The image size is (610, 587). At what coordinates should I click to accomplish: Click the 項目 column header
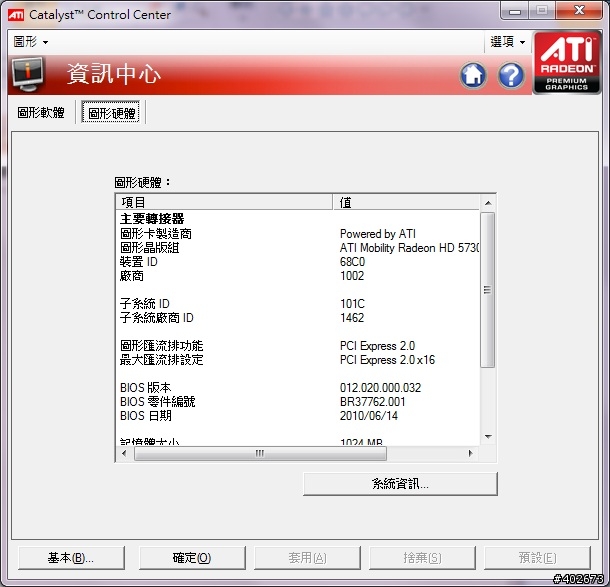click(224, 202)
